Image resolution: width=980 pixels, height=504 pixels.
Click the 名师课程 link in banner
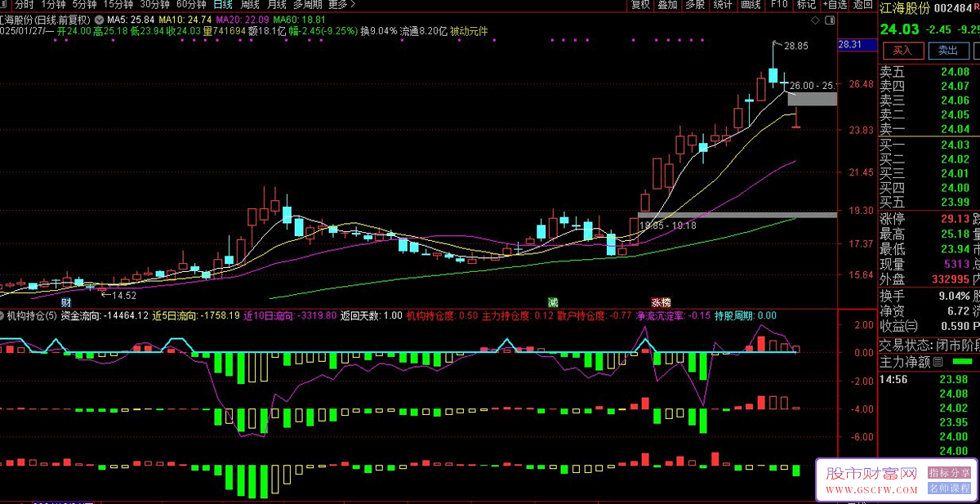click(x=950, y=488)
